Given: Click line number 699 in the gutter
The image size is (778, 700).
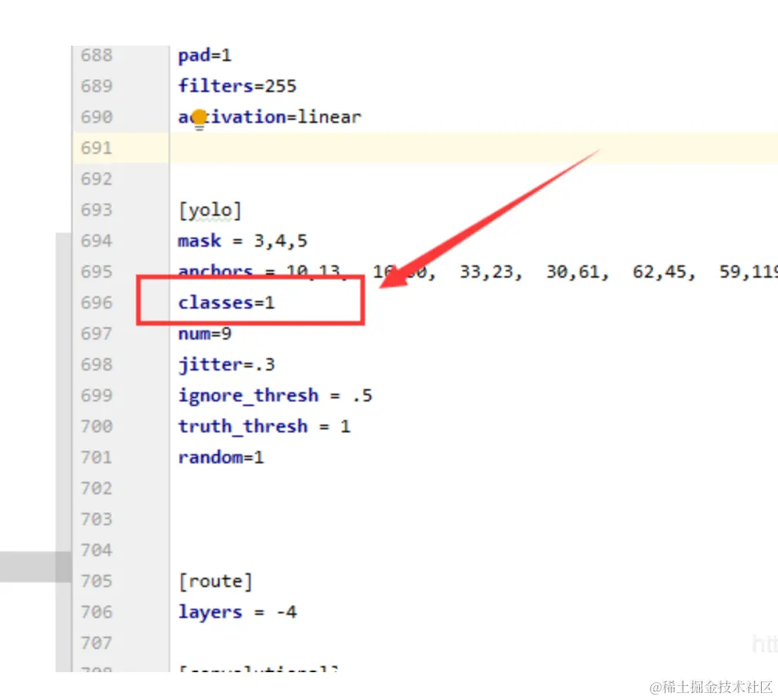Looking at the screenshot, I should point(97,395).
